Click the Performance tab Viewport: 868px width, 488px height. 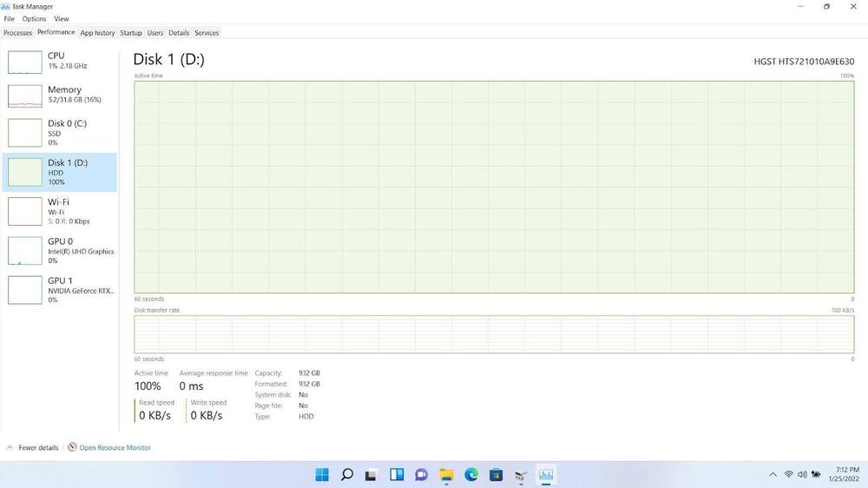pyautogui.click(x=56, y=32)
